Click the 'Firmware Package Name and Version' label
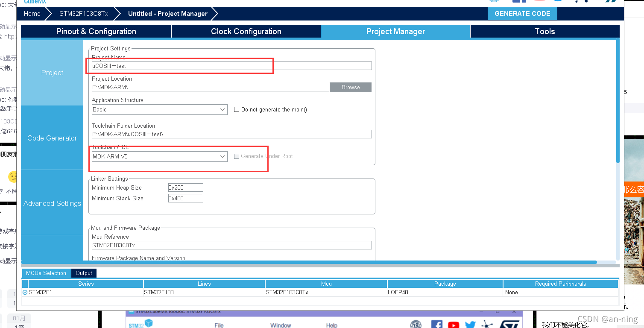Screen dimensions: 644x328 (x=138, y=258)
